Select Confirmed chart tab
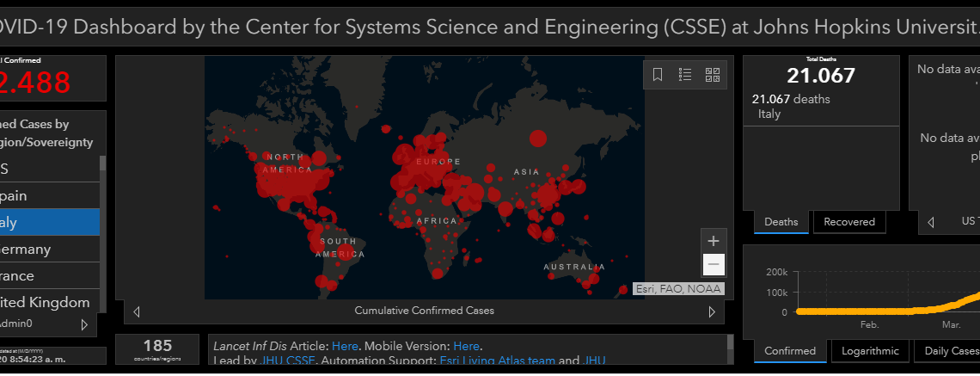Viewport: 980px width, 376px height. pos(790,351)
